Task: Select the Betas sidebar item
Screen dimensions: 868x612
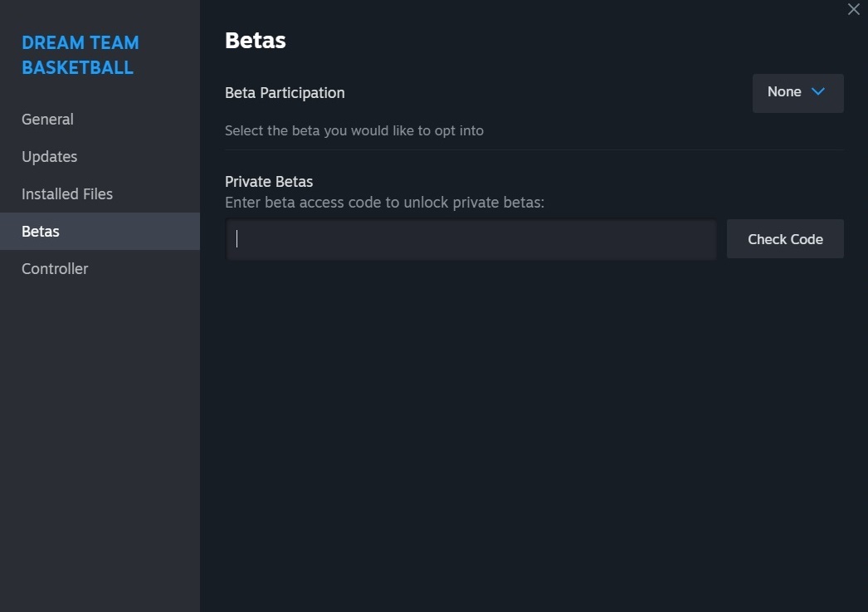Action: tap(100, 232)
